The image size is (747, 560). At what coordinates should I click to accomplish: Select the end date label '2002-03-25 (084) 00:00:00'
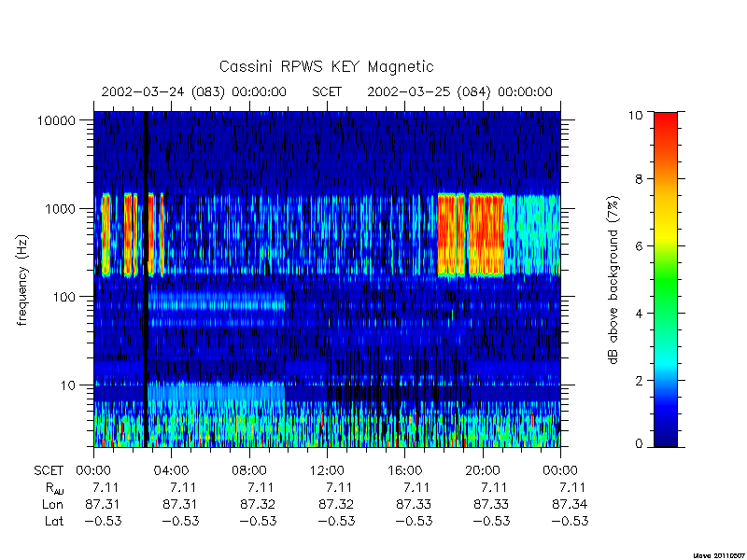click(459, 91)
